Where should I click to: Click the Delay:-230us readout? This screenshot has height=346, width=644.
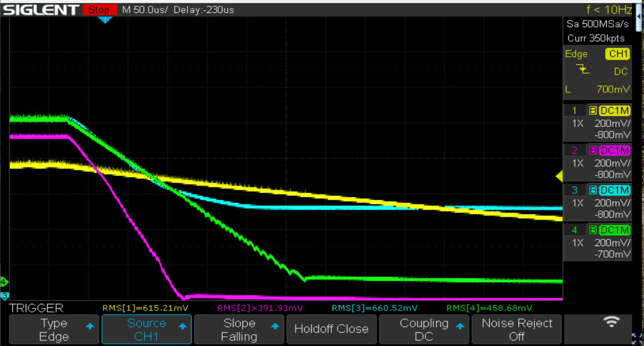point(204,10)
